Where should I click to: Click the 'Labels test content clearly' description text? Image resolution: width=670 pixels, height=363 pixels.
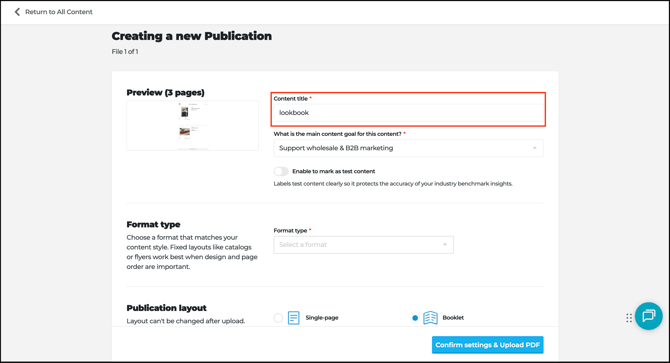click(x=393, y=184)
